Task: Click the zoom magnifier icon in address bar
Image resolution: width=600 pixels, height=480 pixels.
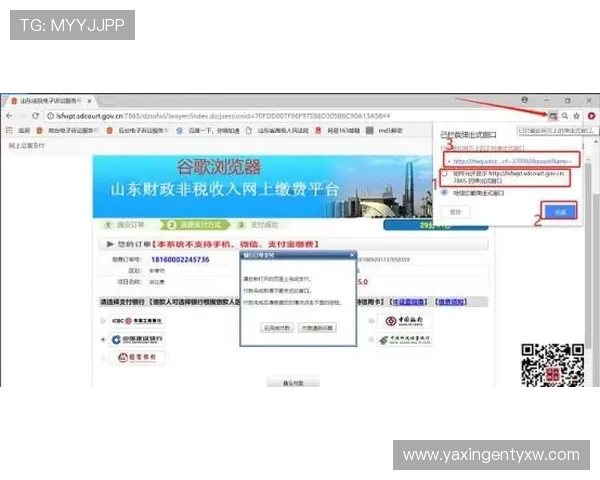Action: pos(565,116)
